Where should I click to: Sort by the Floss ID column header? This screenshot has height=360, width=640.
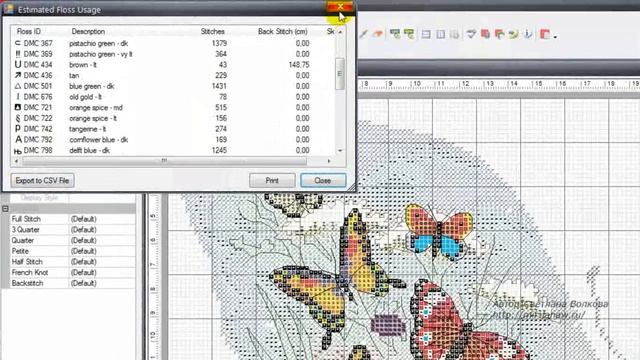(x=29, y=31)
